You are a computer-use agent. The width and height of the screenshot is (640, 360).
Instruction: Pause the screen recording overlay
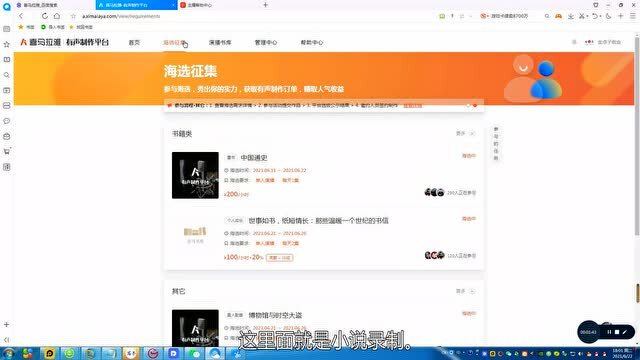pyautogui.click(x=609, y=332)
